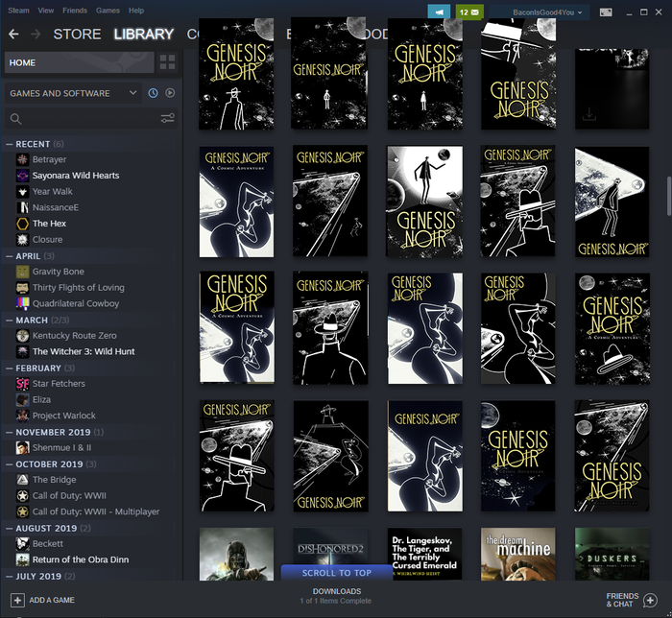Click the library vertical scrollbar thumb
The image size is (672, 618).
(668, 196)
